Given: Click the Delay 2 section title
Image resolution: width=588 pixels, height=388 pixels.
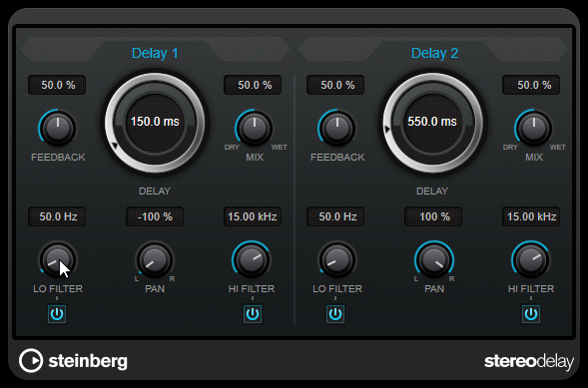Looking at the screenshot, I should point(434,53).
